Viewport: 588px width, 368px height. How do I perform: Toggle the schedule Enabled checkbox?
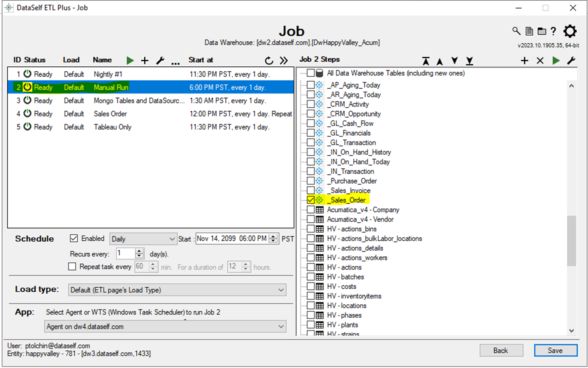(x=74, y=238)
